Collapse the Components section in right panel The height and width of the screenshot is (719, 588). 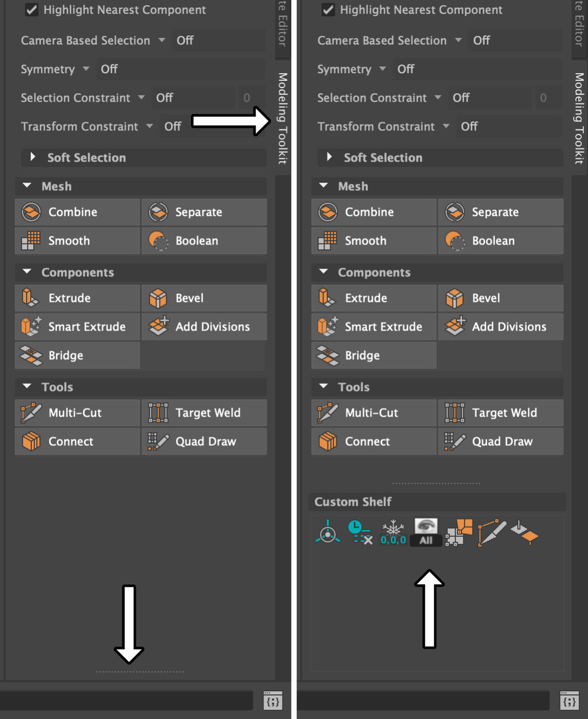(323, 272)
